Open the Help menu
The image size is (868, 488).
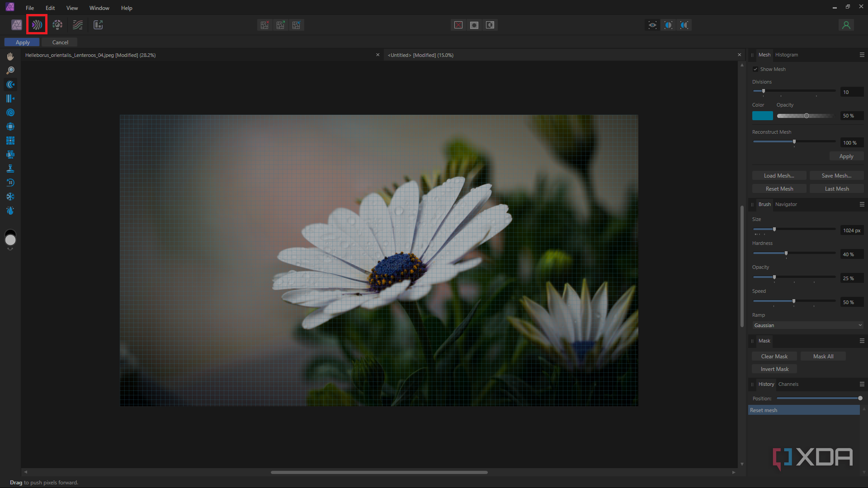point(127,8)
